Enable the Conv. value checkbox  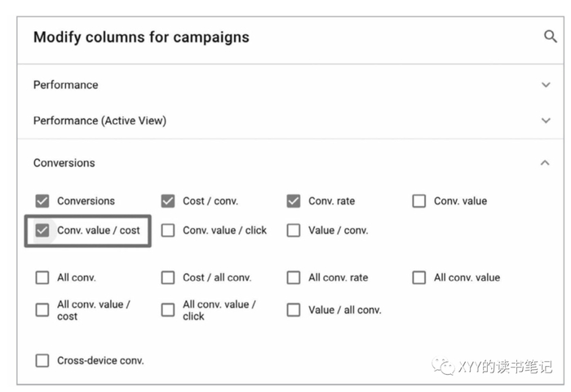pyautogui.click(x=419, y=201)
